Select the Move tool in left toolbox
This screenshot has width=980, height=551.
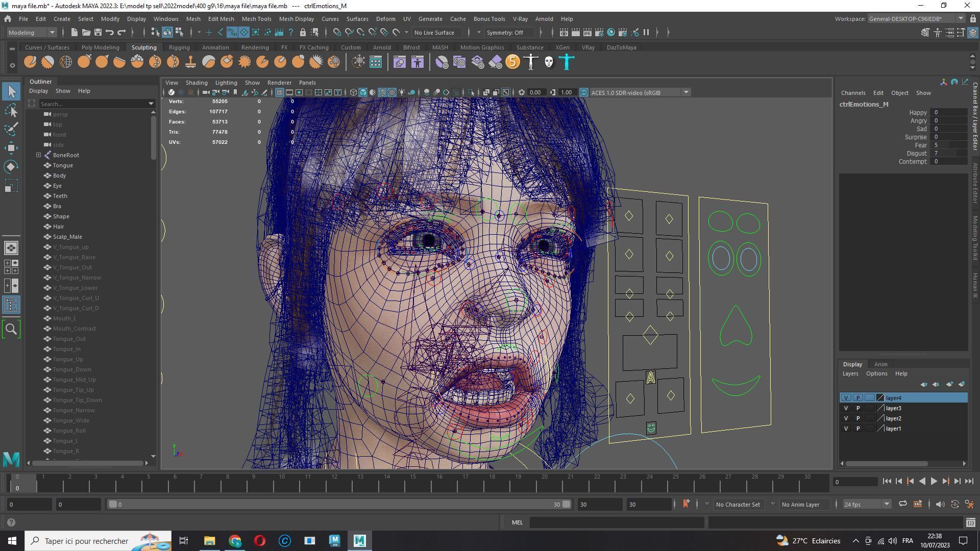pos(11,148)
